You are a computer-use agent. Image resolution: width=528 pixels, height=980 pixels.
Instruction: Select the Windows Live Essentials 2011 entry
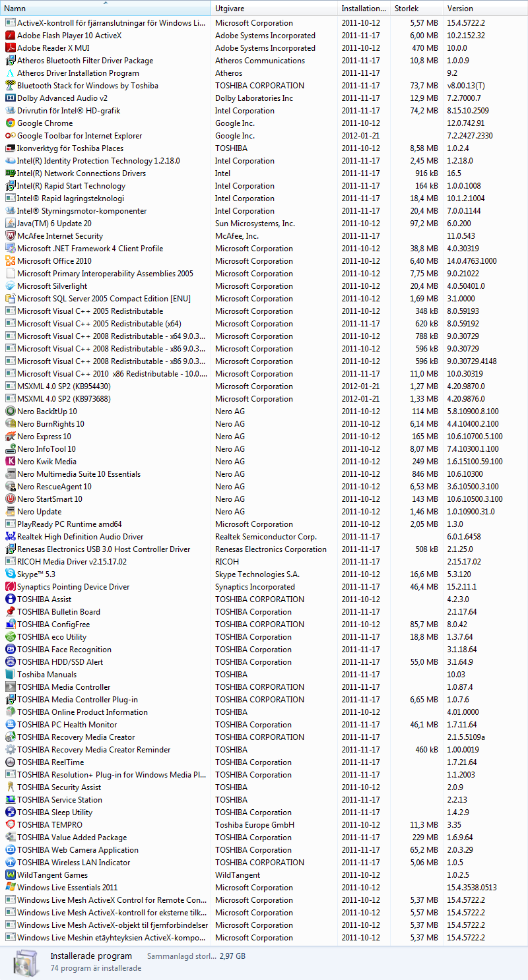click(x=67, y=888)
